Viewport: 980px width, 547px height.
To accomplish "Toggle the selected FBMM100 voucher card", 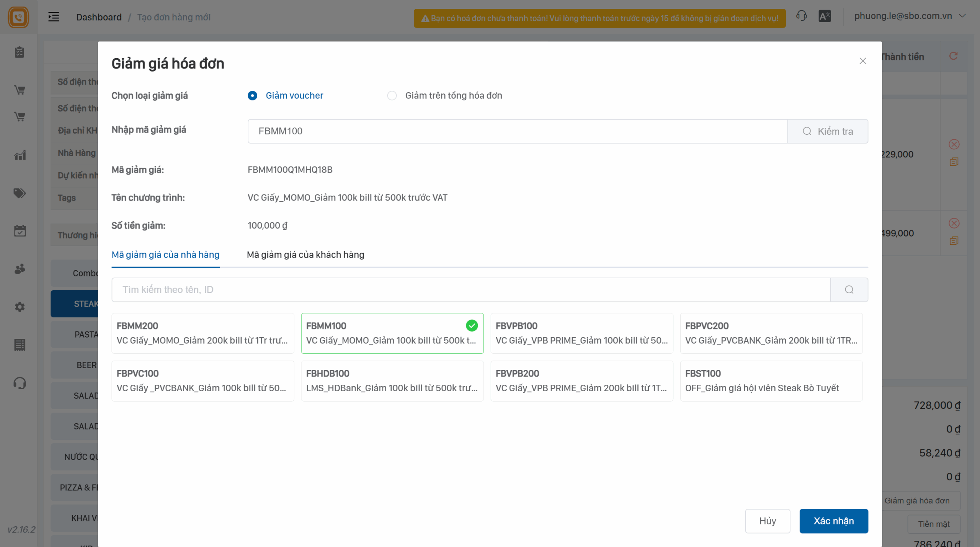I will click(392, 333).
